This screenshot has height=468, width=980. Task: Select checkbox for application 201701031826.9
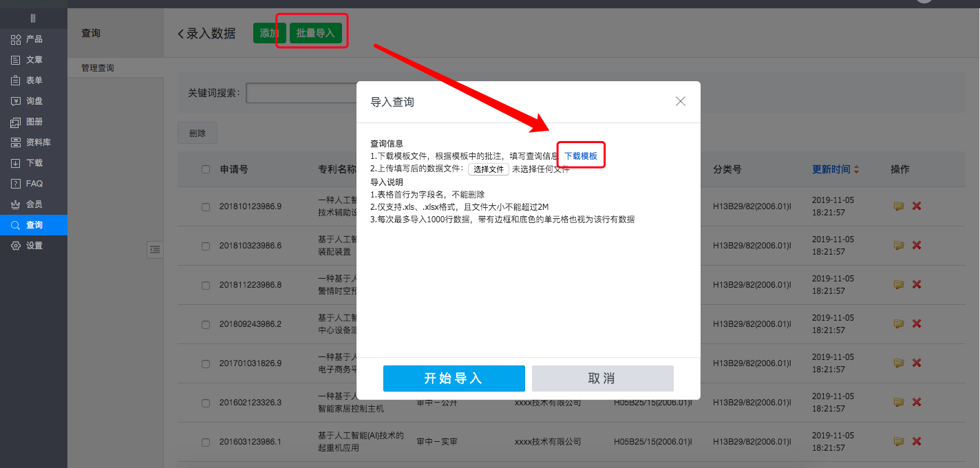pos(206,363)
